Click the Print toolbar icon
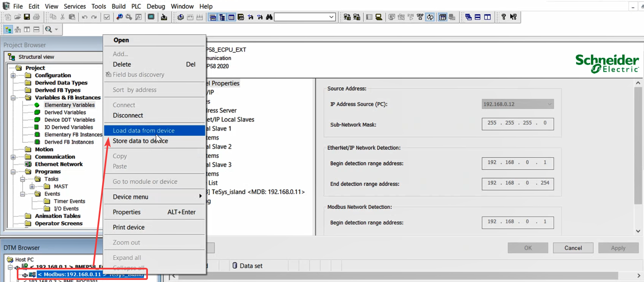Image resolution: width=644 pixels, height=282 pixels. tap(36, 17)
